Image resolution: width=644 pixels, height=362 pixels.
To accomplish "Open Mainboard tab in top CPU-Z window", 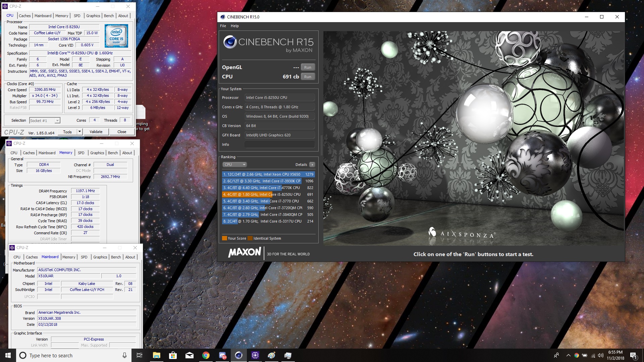I will pos(43,16).
